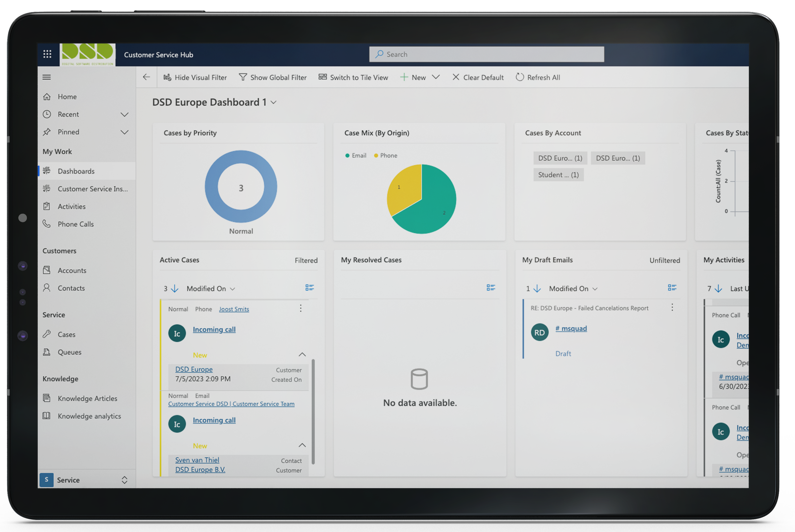
Task: Reverse sort order arrow in Active Cases
Action: pos(174,289)
